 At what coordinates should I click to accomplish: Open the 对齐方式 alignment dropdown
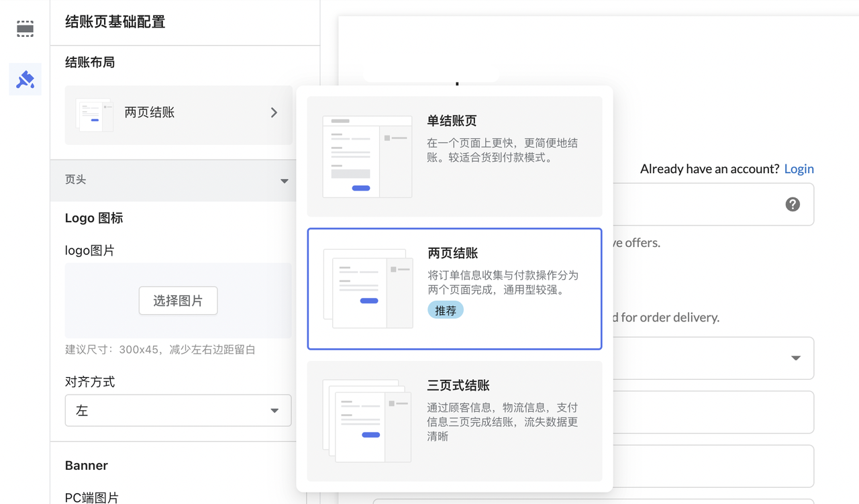click(x=178, y=410)
